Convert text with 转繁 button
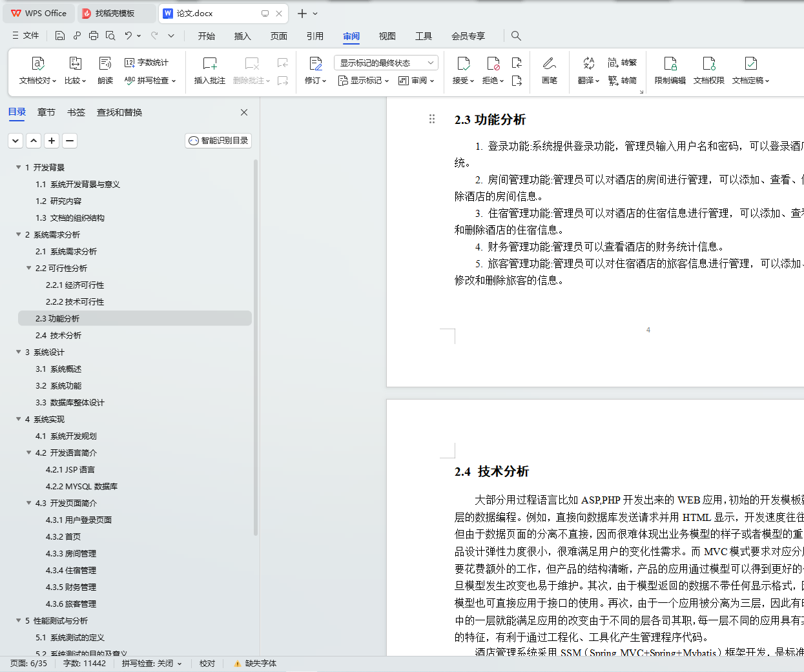 (x=623, y=63)
